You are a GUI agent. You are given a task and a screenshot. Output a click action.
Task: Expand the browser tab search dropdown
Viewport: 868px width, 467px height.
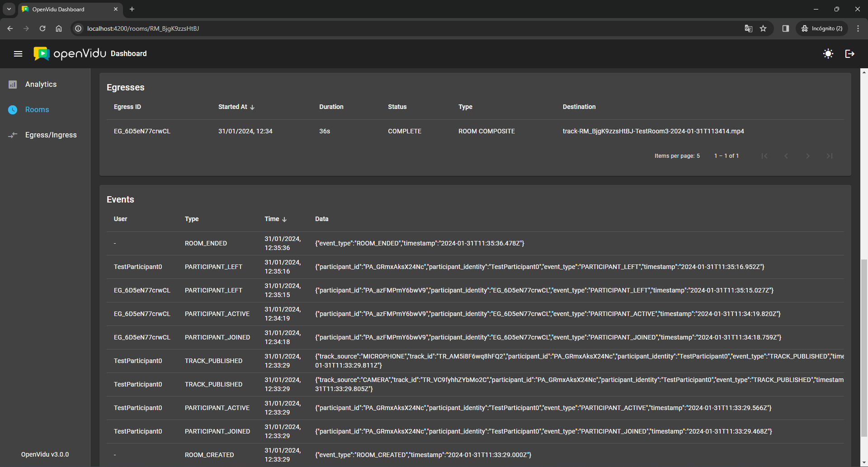pyautogui.click(x=9, y=9)
